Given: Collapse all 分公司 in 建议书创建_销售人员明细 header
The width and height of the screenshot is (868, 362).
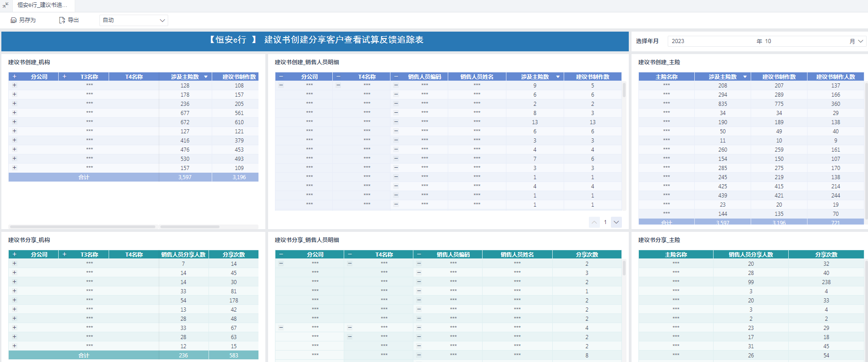Looking at the screenshot, I should [x=281, y=77].
